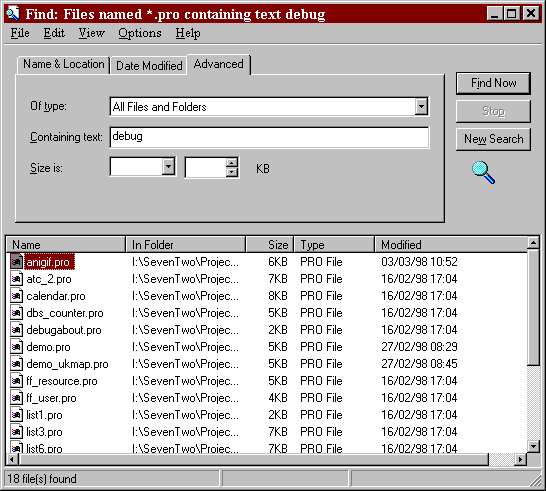
Task: Click the demo.pro file icon
Action: 16,347
